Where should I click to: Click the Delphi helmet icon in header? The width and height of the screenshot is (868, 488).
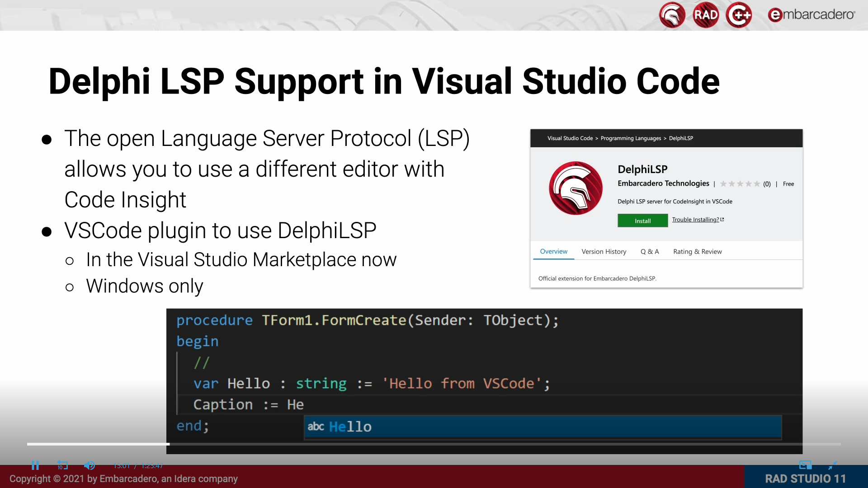point(672,15)
